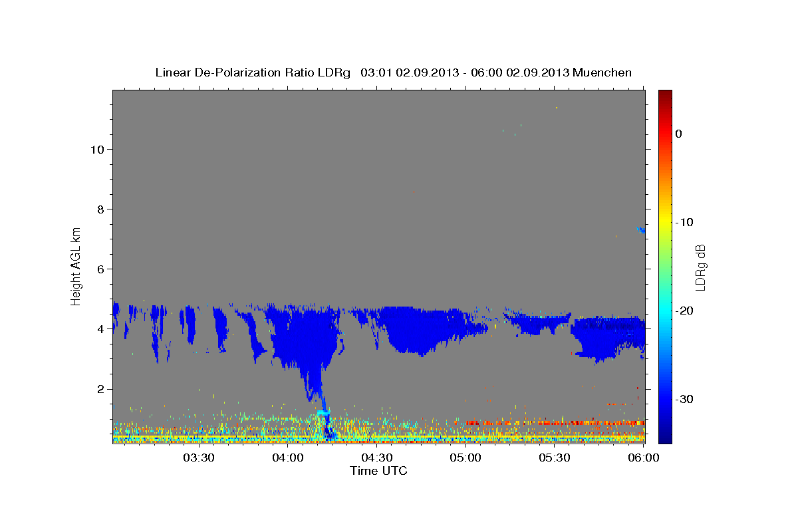Screen dimensions: 798x532
Task: Click the dark red top of the colorbar
Action: 665,96
